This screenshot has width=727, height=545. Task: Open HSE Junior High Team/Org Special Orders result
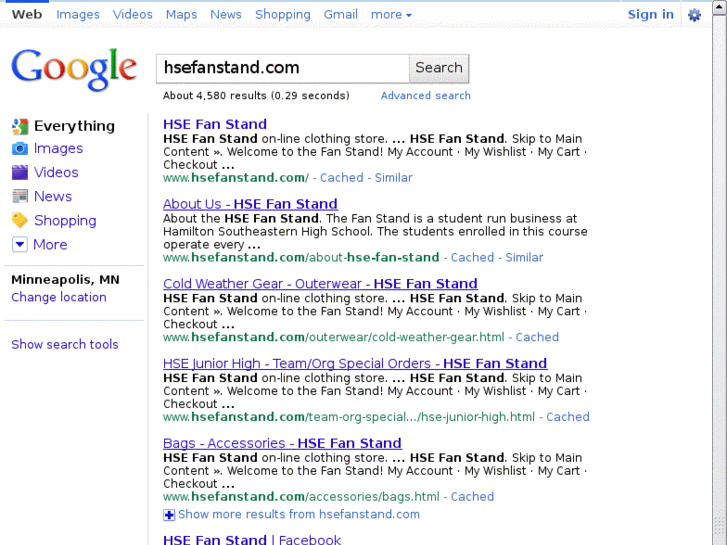click(355, 364)
